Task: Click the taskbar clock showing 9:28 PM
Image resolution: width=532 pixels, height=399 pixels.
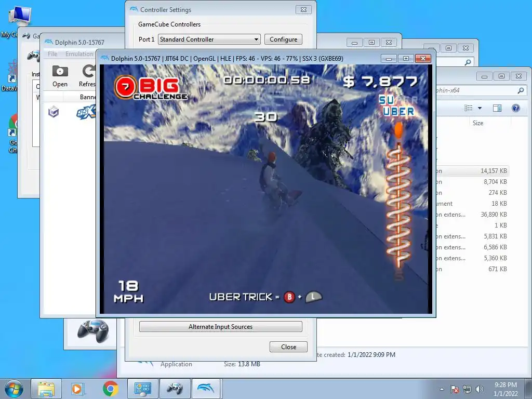Action: click(x=506, y=389)
